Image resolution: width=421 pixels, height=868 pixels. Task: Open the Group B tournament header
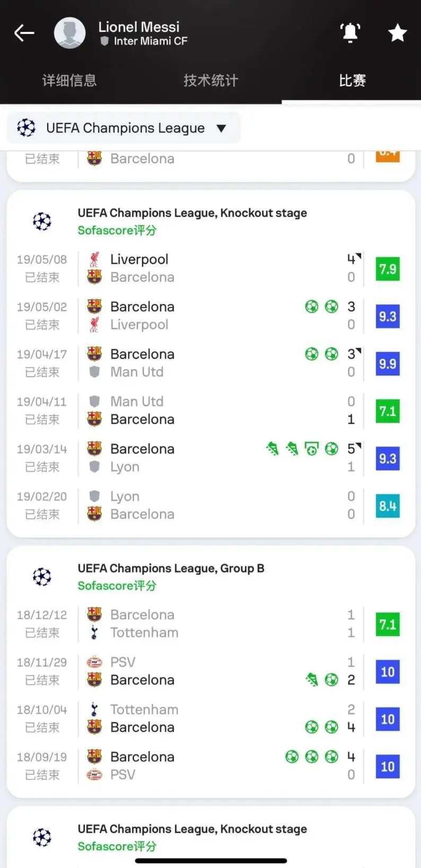171,568
